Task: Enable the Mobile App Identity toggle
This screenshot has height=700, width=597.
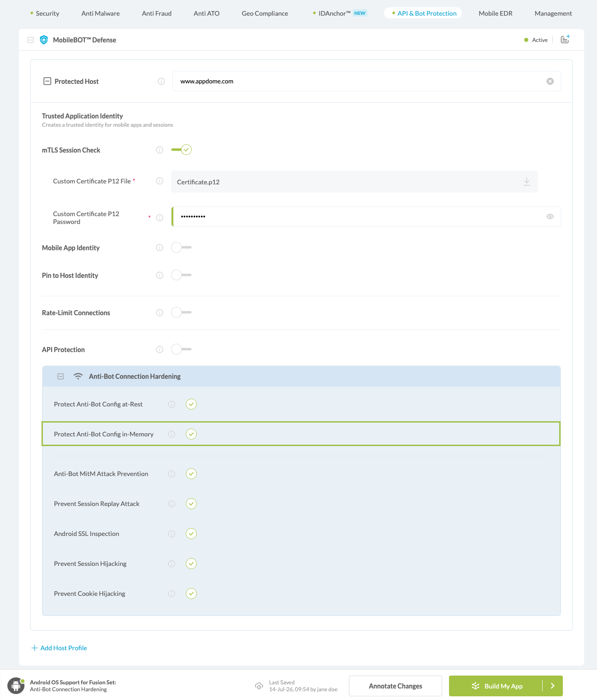Action: pyautogui.click(x=181, y=247)
